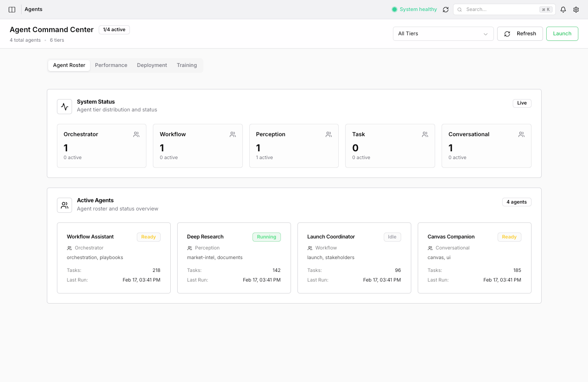Select the Perception tier card
The image size is (588, 382).
point(294,146)
